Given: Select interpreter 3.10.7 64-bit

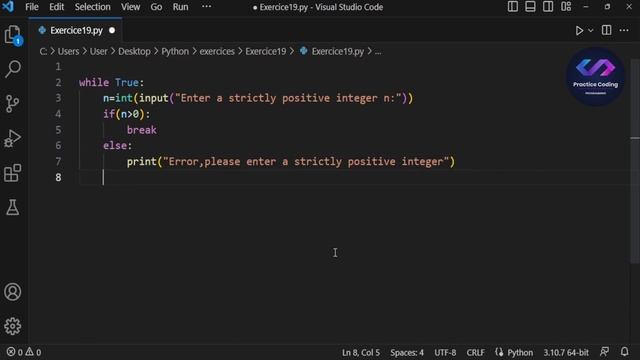Looking at the screenshot, I should (566, 352).
